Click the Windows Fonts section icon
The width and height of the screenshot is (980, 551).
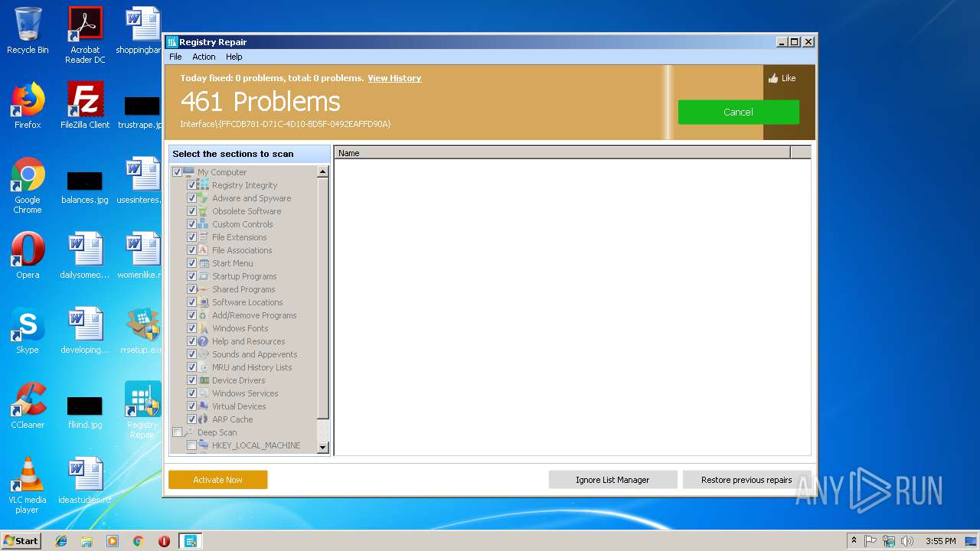tap(204, 328)
